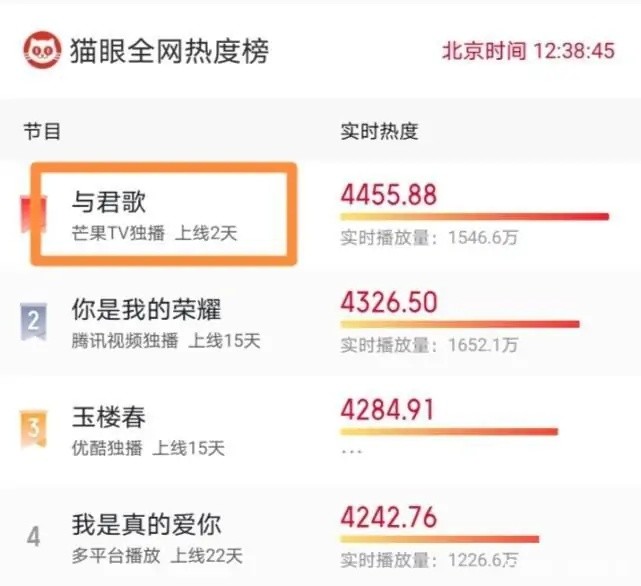Viewport: 641px width, 586px height.
Task: Click the 实时热度 column header
Action: (379, 132)
